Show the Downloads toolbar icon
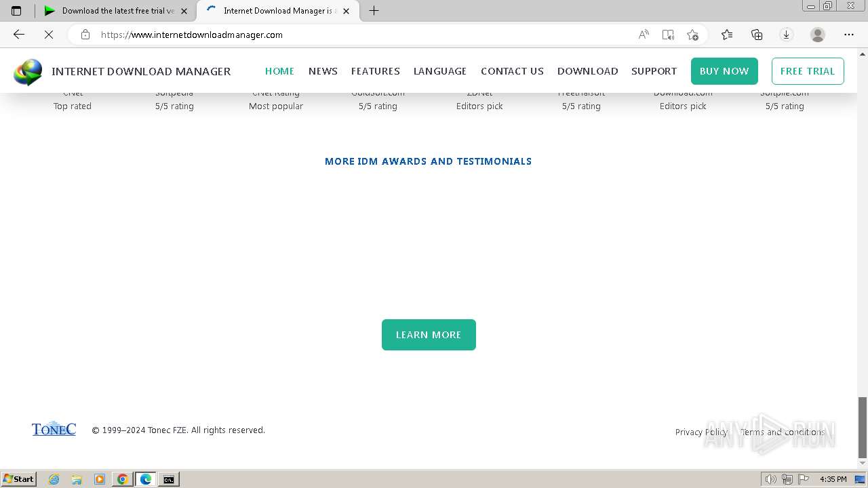868x488 pixels. (787, 35)
